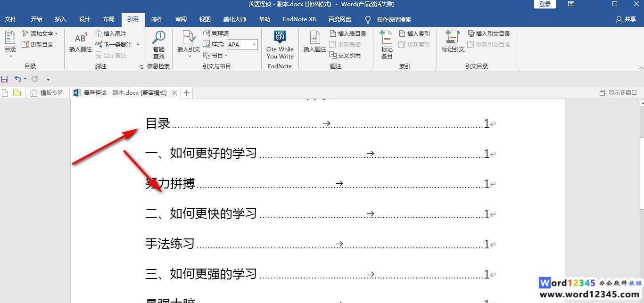Open the undo history dropdown arrow
Image resolution: width=644 pixels, height=303 pixels.
pos(25,79)
